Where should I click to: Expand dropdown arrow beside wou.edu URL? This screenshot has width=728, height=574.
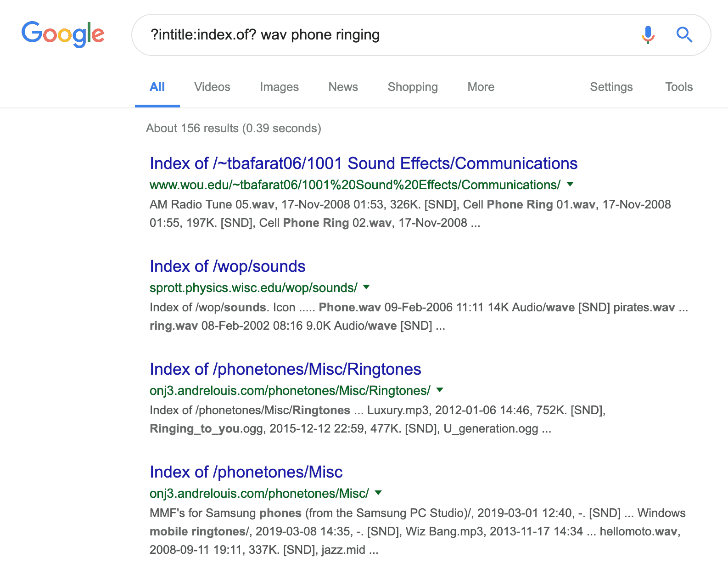[x=570, y=184]
